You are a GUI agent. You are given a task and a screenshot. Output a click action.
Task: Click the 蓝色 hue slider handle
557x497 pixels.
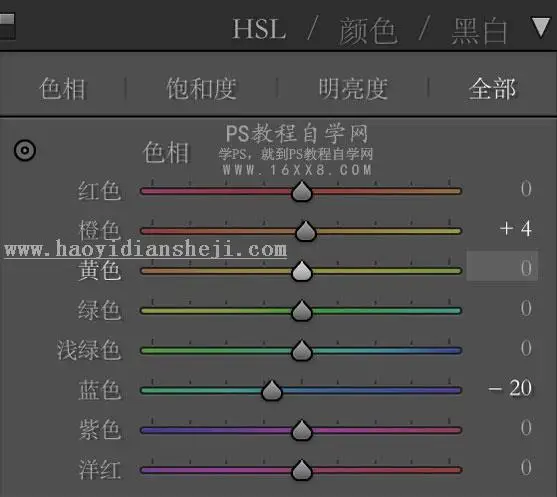272,390
